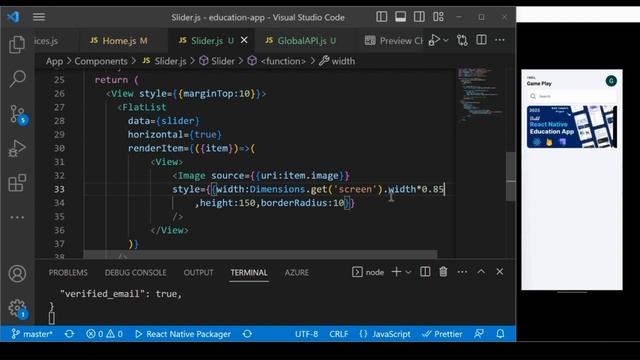Kill the terminal with trash icon
Viewport: 640px width, 360px height.
click(443, 272)
